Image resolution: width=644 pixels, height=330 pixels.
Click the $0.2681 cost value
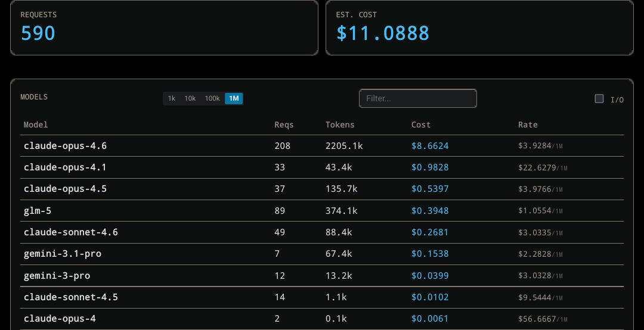click(430, 232)
